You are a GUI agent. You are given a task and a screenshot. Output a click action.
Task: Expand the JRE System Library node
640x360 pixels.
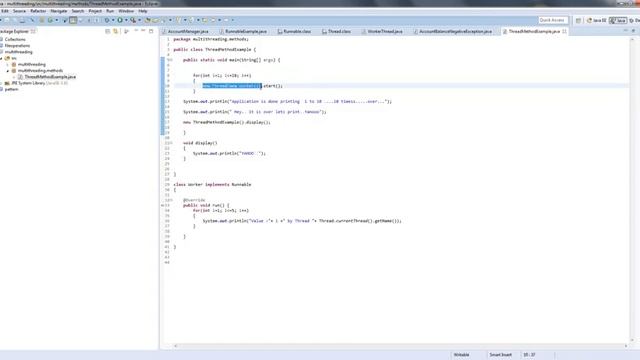2,83
